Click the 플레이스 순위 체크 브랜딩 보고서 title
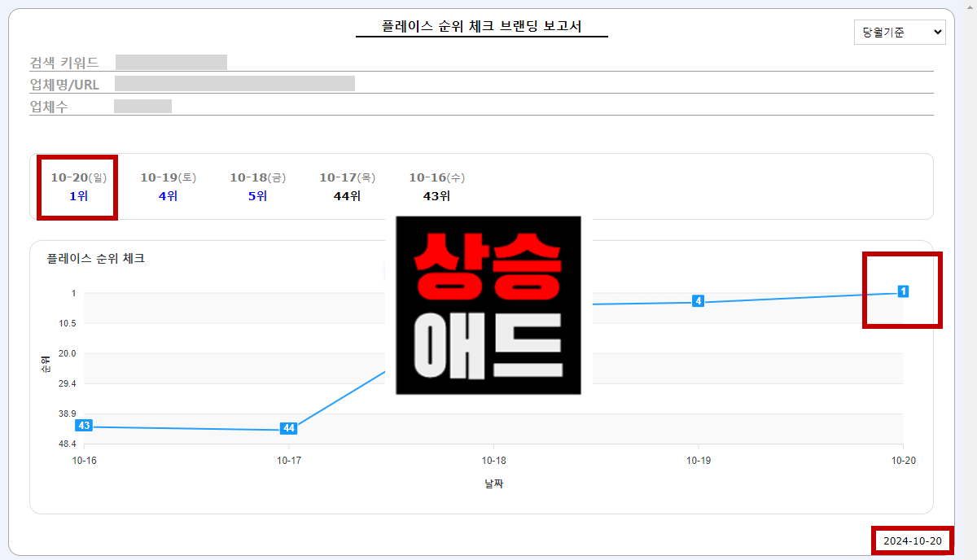This screenshot has height=560, width=977. click(x=482, y=26)
